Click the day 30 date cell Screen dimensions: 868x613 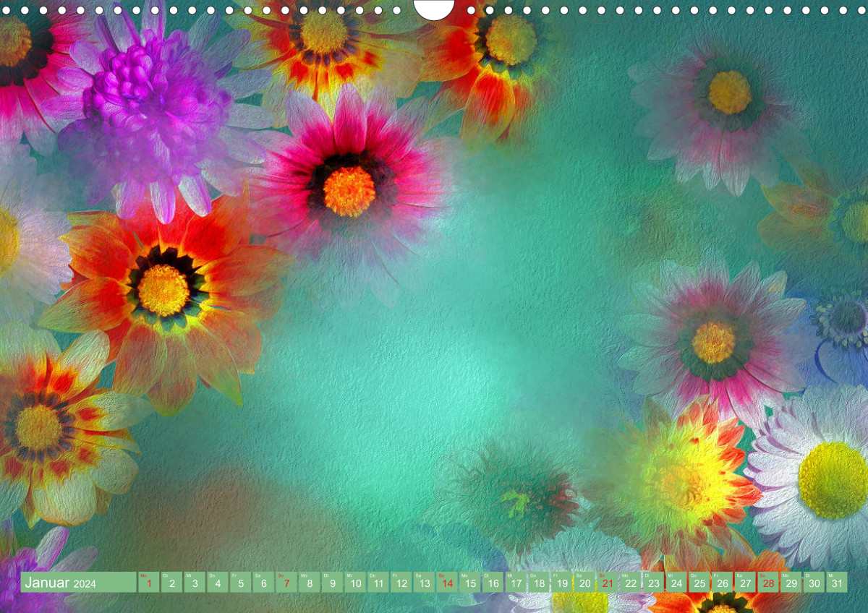tap(813, 582)
